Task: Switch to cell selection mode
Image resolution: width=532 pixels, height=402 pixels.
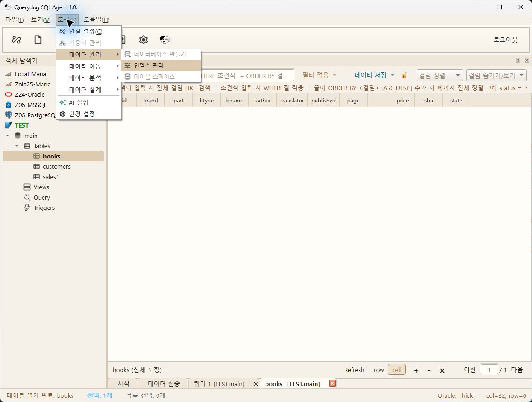Action: (396, 370)
